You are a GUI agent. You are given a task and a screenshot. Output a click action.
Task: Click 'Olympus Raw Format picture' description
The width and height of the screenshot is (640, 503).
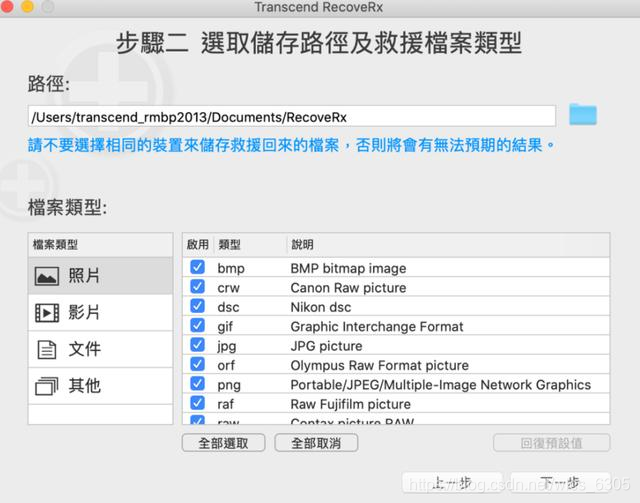click(x=380, y=365)
